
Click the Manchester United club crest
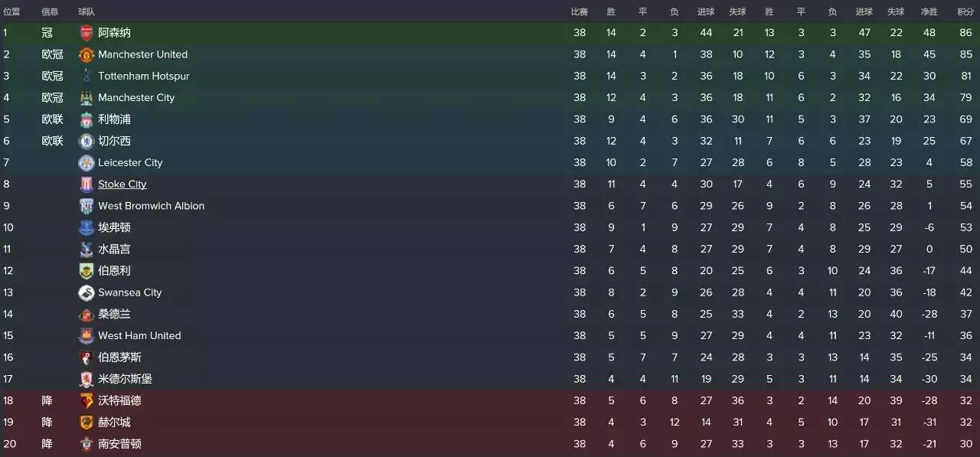pyautogui.click(x=87, y=54)
